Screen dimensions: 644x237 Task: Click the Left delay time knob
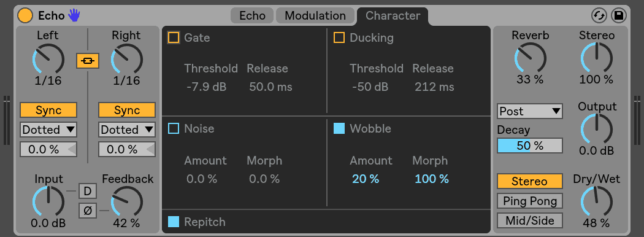[48, 59]
